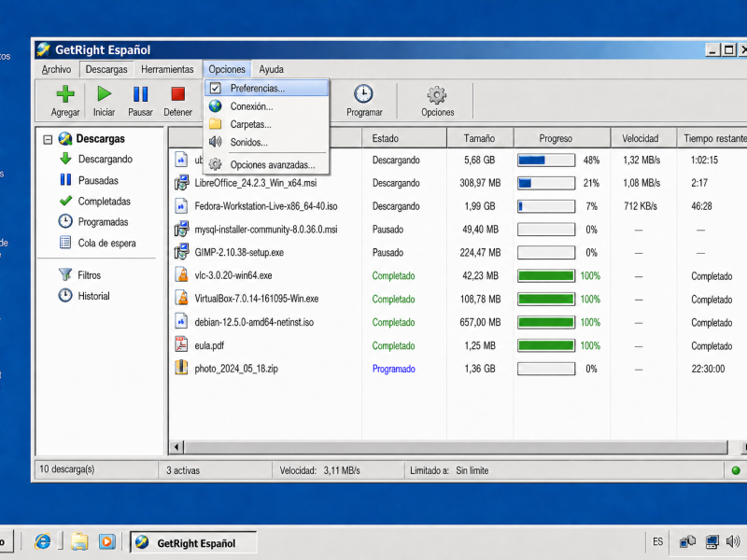The height and width of the screenshot is (560, 747).
Task: Choose Opciones avanzadas... from the menu
Action: pos(267,165)
